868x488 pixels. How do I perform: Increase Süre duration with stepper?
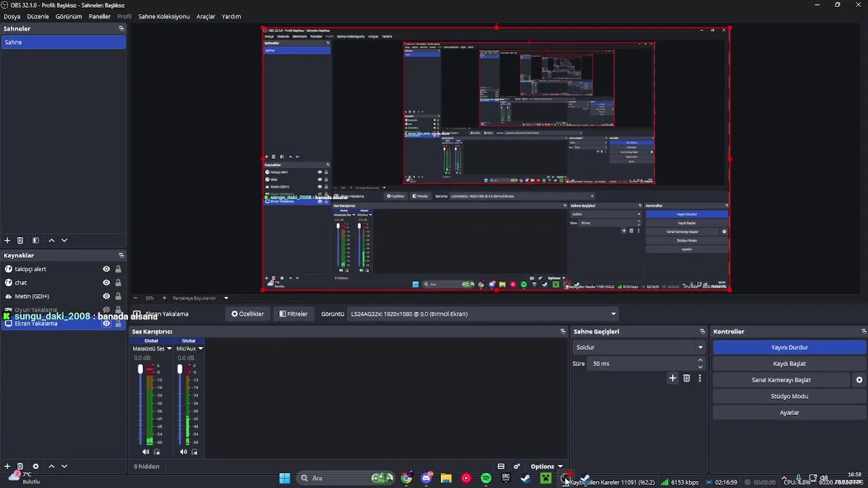click(701, 360)
